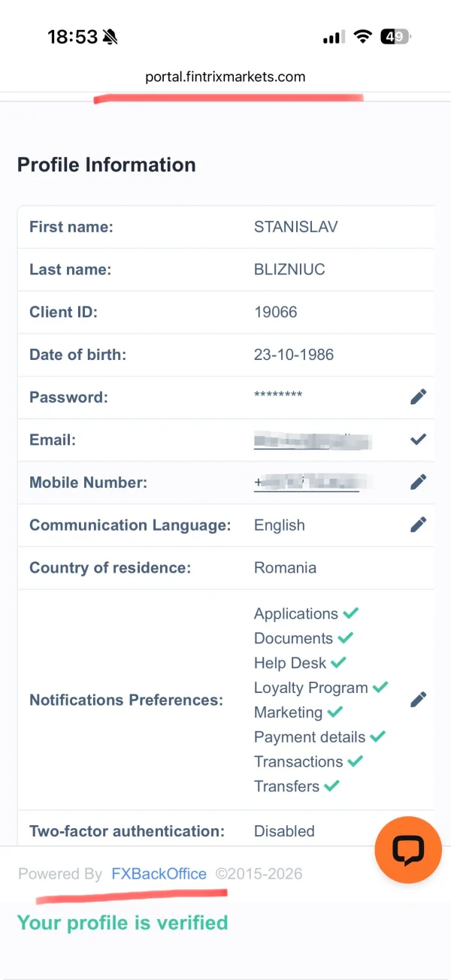Image resolution: width=451 pixels, height=980 pixels.
Task: Toggle the Loyalty Program notification checkmark
Action: [380, 687]
